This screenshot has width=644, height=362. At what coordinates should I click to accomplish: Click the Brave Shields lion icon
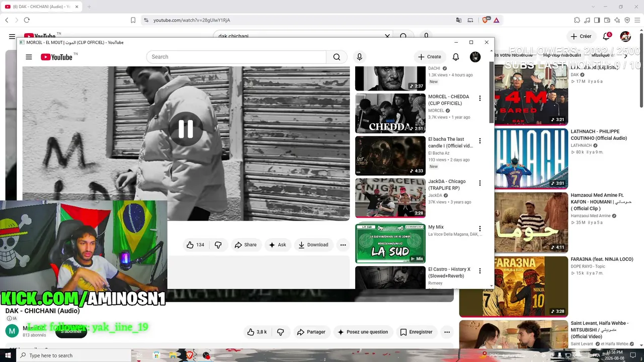click(486, 20)
